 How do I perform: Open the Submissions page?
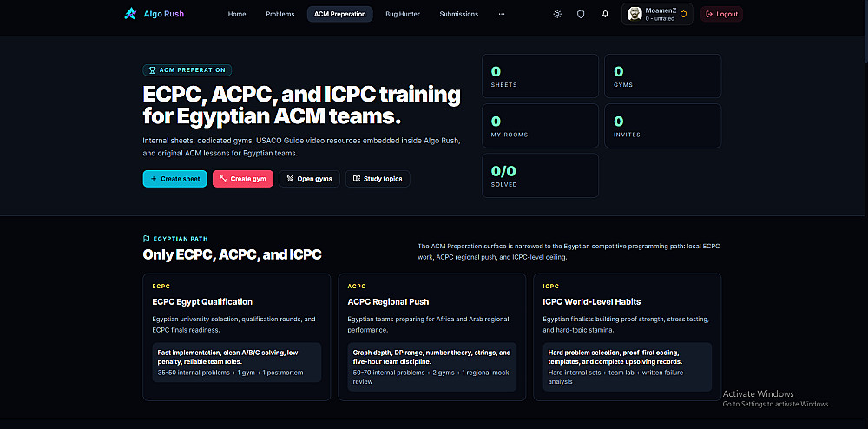tap(459, 15)
